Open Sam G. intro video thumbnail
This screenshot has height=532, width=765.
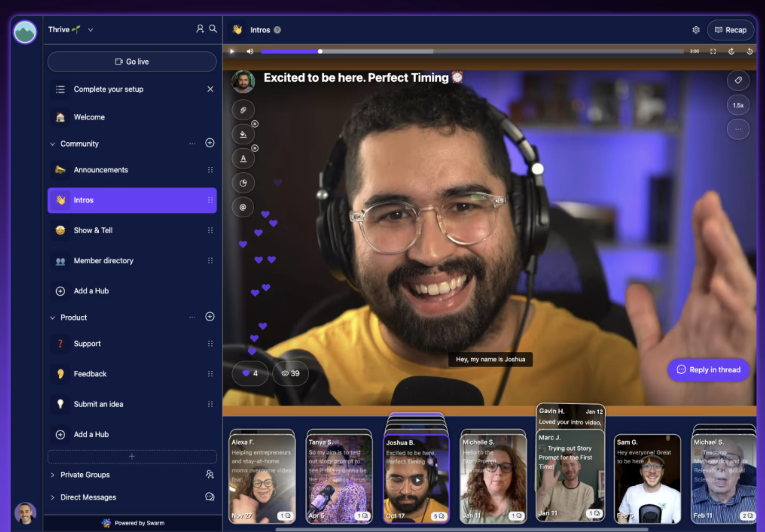pos(647,480)
